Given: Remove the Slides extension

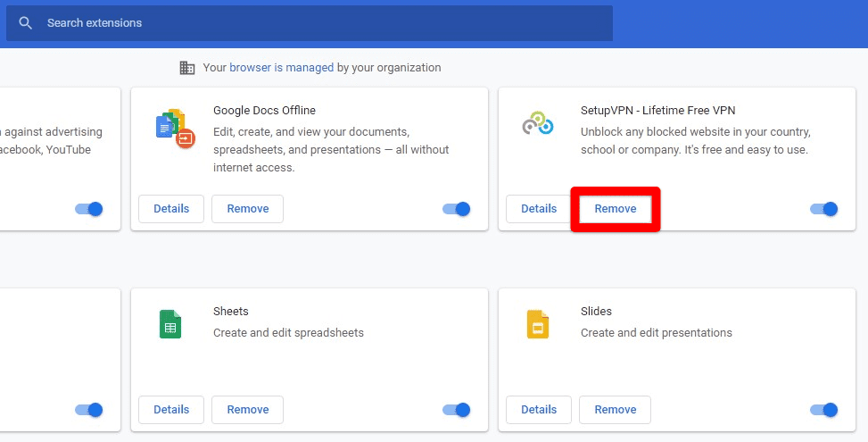Looking at the screenshot, I should click(x=615, y=410).
